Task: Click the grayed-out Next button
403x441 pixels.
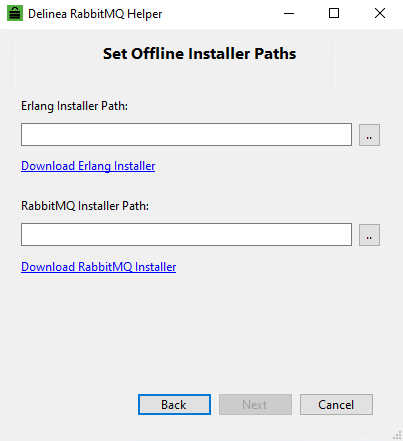Action: tap(255, 405)
